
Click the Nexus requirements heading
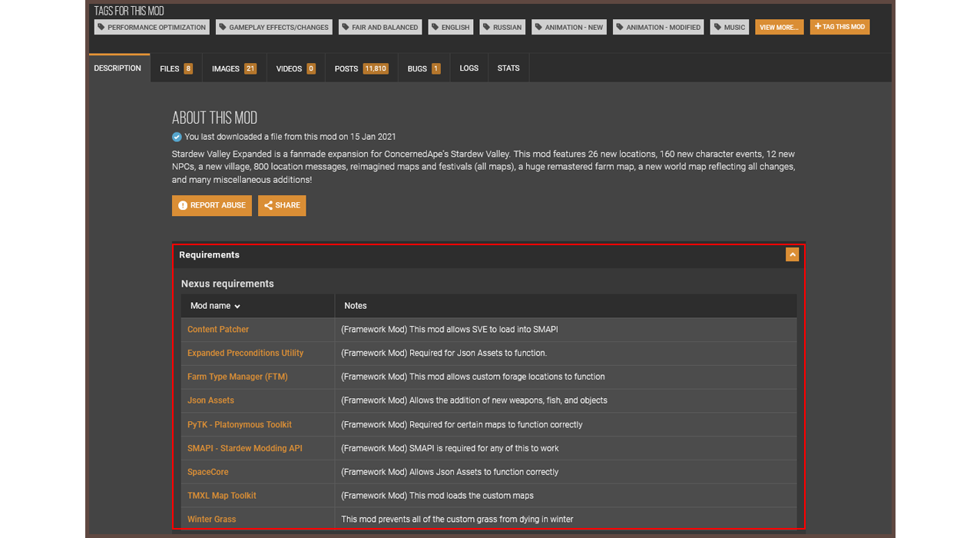pos(227,284)
